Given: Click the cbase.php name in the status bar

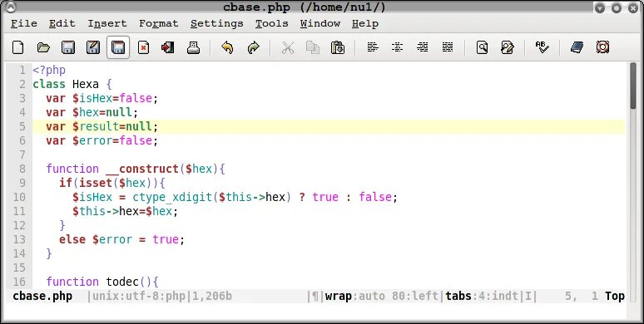Looking at the screenshot, I should point(42,296).
